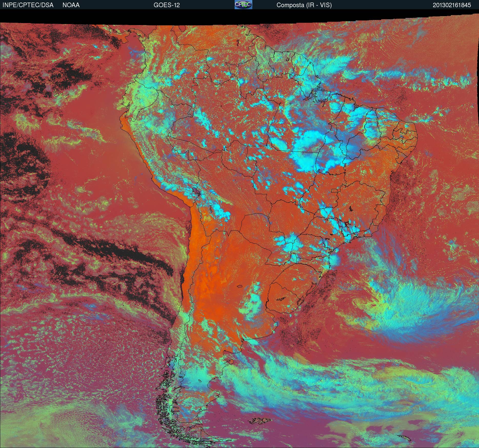The image size is (479, 448).
Task: Click the CPTEC logo in header
Action: pyautogui.click(x=243, y=5)
